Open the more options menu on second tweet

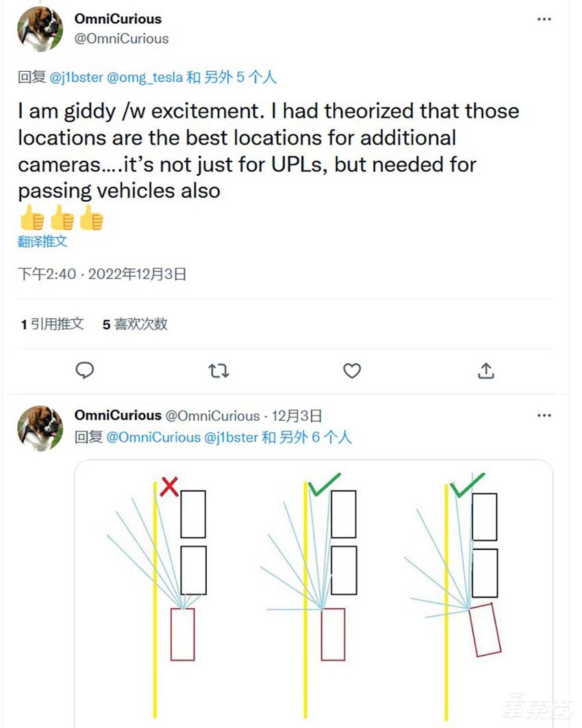tap(544, 416)
